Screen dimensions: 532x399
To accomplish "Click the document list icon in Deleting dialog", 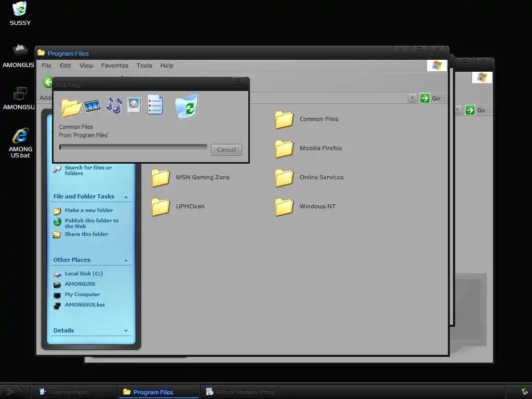I will pyautogui.click(x=155, y=104).
